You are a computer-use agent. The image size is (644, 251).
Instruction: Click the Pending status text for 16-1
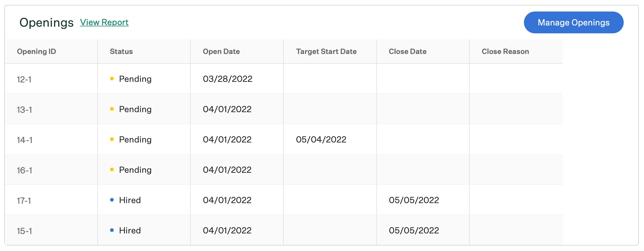135,169
